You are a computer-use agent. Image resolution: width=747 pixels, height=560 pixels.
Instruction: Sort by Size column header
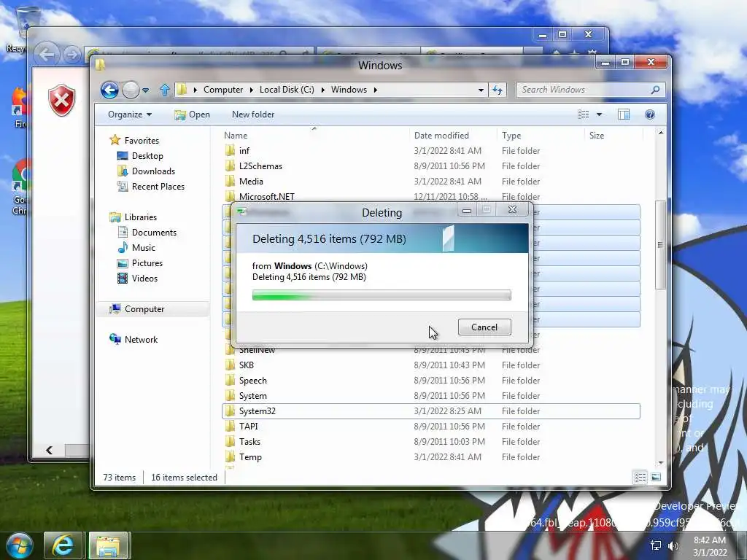point(614,135)
